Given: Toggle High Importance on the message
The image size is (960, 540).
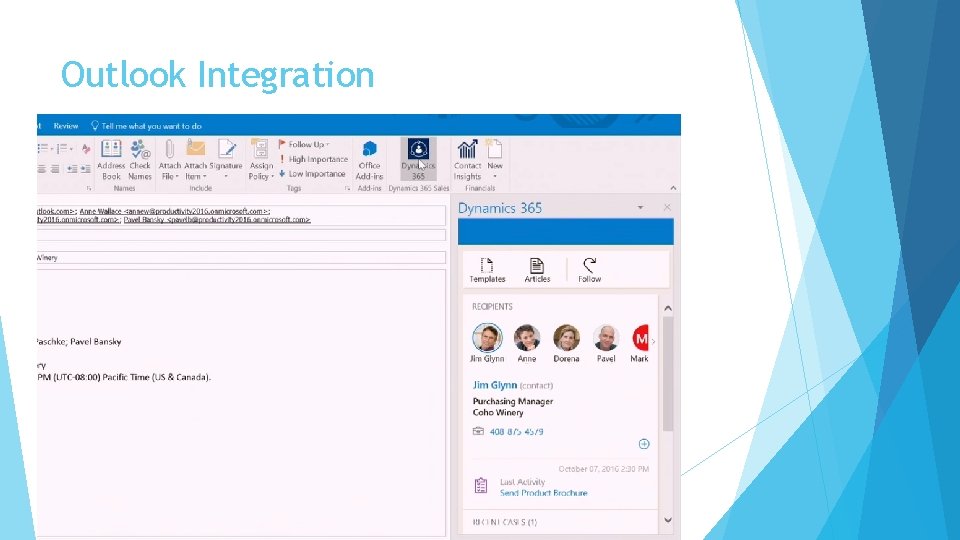Looking at the screenshot, I should (x=313, y=159).
